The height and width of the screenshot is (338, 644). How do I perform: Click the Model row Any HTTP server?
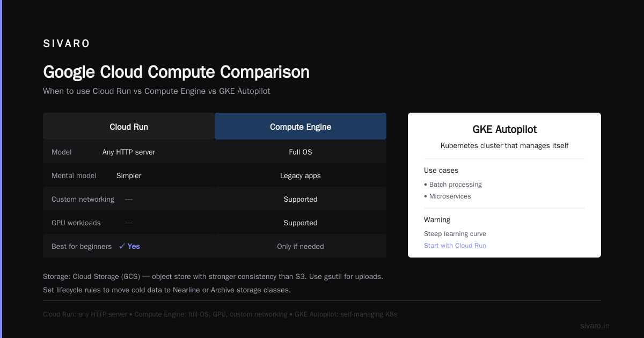tap(129, 152)
